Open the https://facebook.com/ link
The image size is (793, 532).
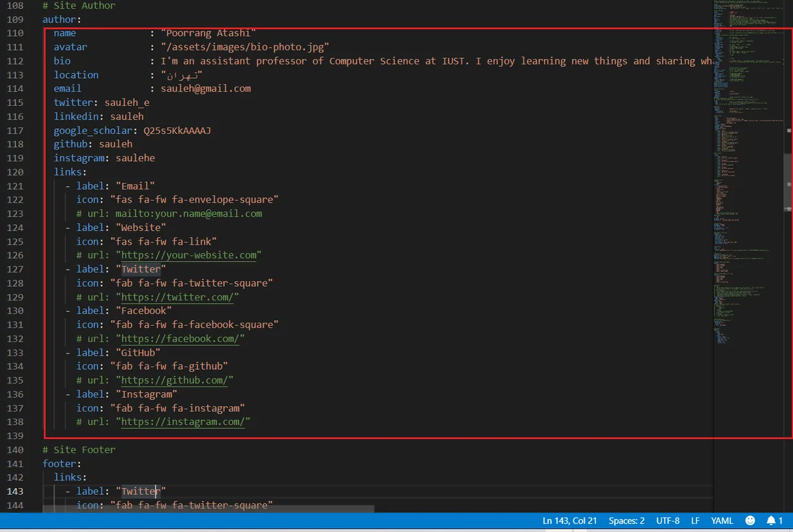point(180,339)
